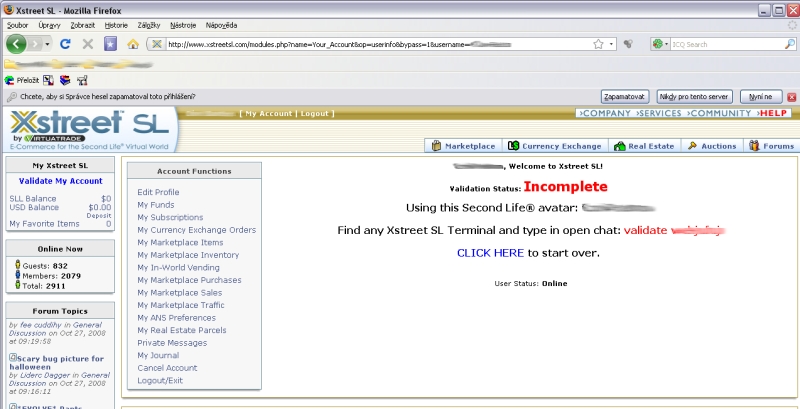The width and height of the screenshot is (800, 409).
Task: Switch to the Marketplace tab
Action: click(464, 146)
